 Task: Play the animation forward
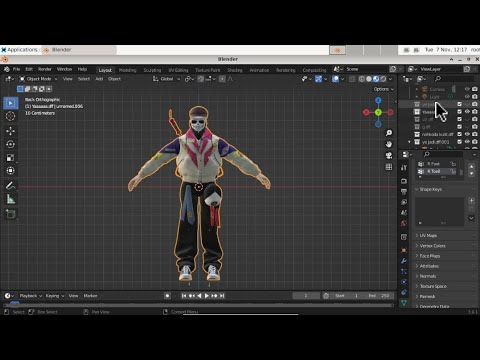coord(207,296)
